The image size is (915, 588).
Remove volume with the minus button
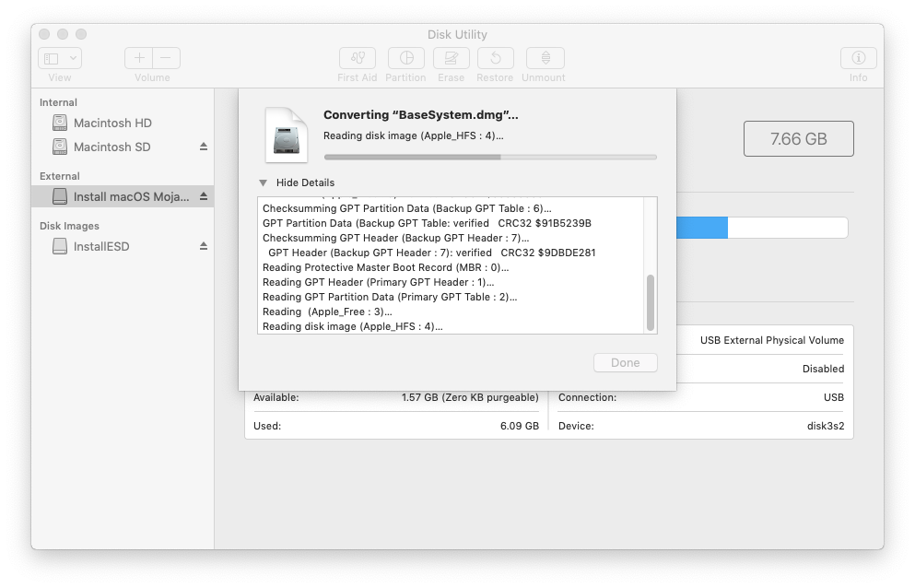pyautogui.click(x=166, y=58)
